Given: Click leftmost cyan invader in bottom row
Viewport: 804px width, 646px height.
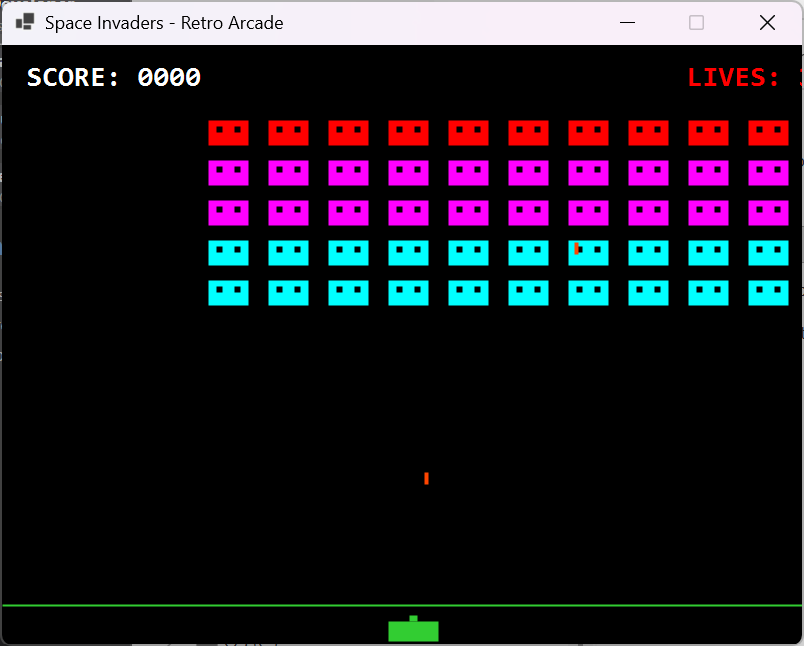Looking at the screenshot, I should pos(229,293).
